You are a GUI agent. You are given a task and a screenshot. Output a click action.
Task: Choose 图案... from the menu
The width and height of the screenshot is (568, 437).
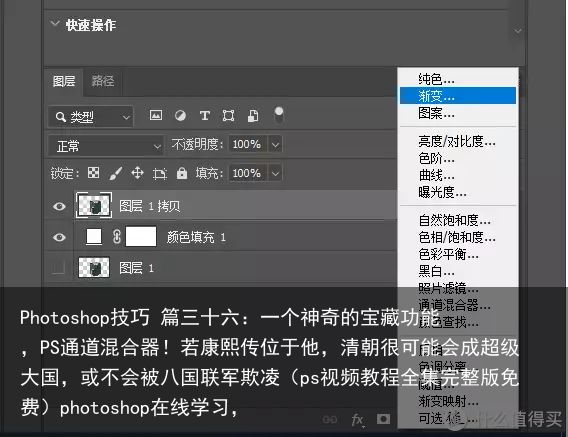(458, 113)
